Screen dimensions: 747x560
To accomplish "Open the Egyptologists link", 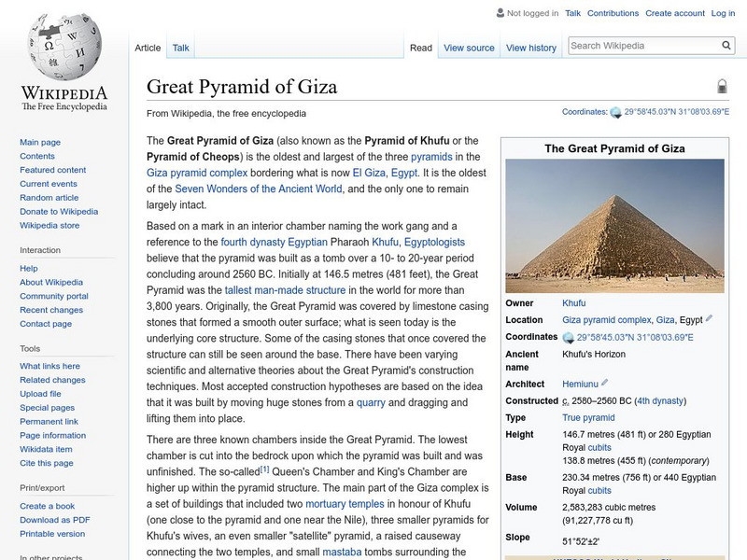I will click(434, 242).
